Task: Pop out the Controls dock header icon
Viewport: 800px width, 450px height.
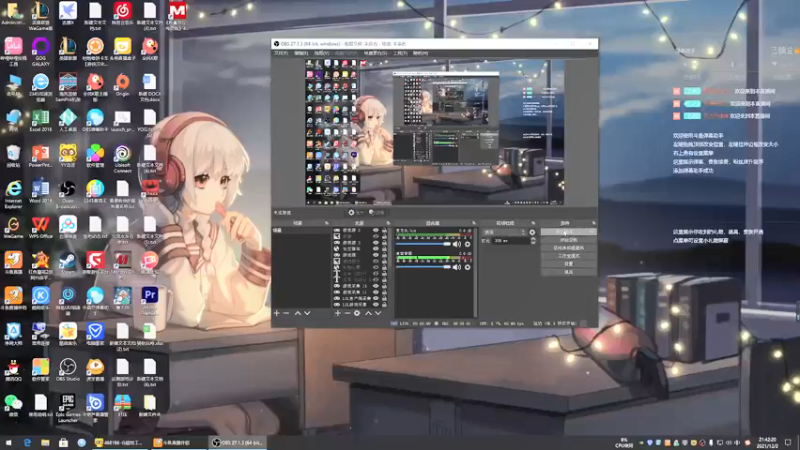Action: click(x=594, y=223)
